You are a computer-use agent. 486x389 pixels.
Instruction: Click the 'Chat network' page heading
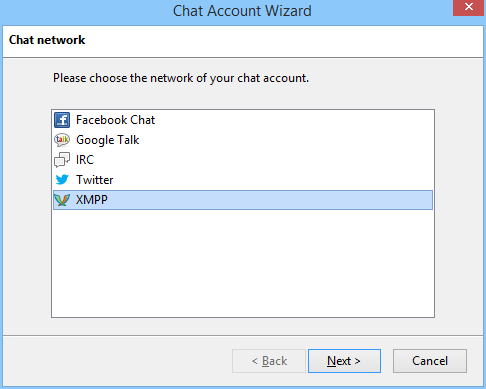(x=47, y=40)
